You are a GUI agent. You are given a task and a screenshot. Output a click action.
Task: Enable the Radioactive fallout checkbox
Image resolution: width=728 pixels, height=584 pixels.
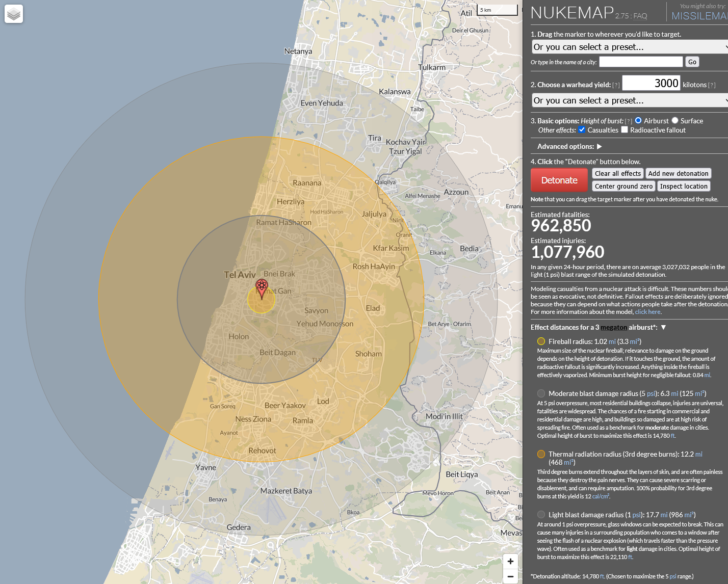coord(625,129)
